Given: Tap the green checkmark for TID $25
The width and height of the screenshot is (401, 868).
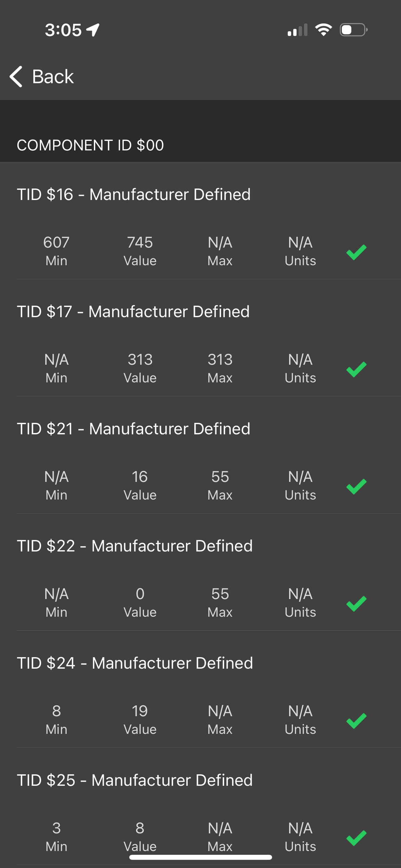Looking at the screenshot, I should 357,838.
